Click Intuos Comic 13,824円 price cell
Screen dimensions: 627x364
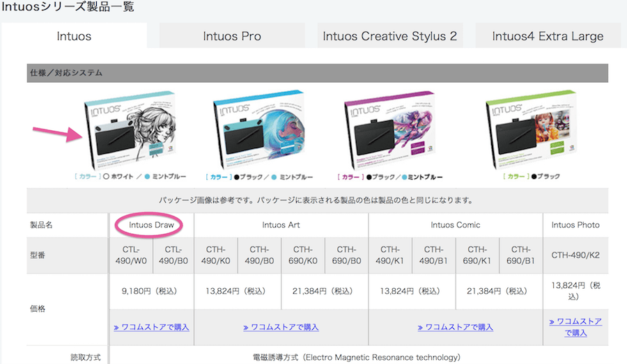(412, 292)
